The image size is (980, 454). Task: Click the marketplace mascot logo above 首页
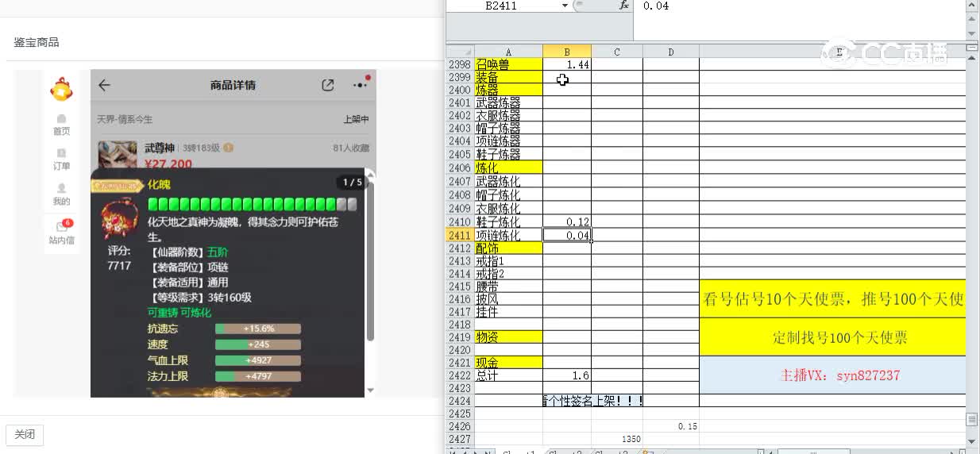(x=61, y=90)
